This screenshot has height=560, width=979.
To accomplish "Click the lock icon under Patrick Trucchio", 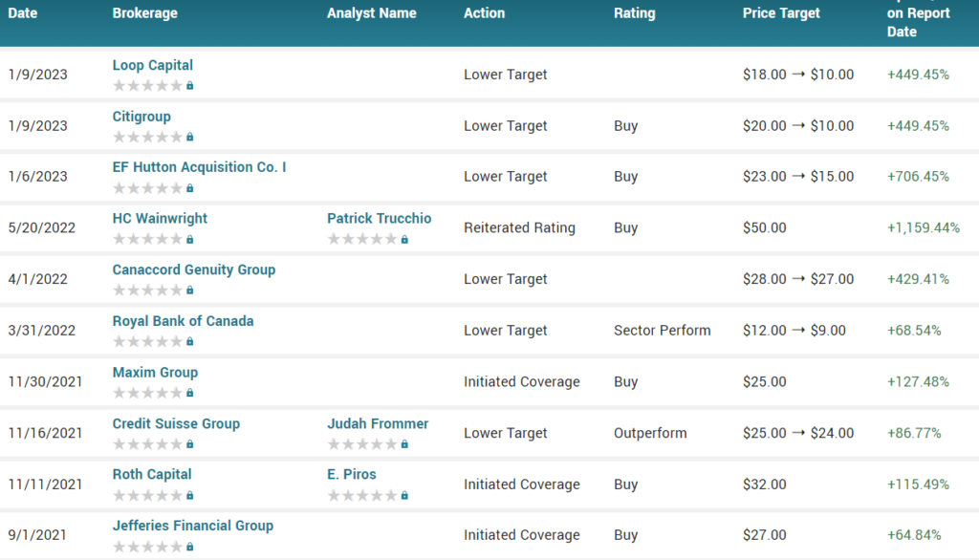I will point(404,239).
